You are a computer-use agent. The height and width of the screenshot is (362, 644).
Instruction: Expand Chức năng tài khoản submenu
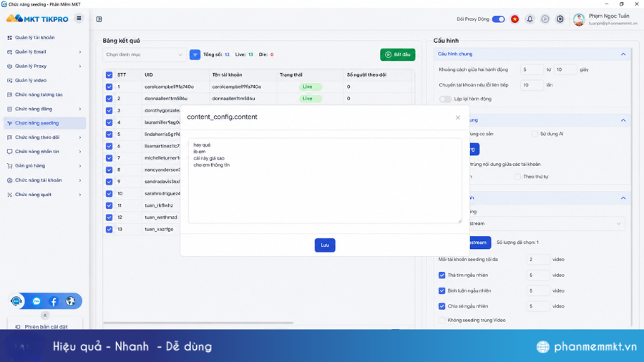(80, 180)
